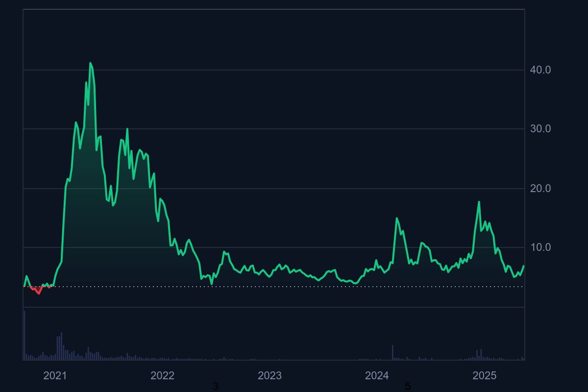Click the price peak in early 2024
588x392 pixels.
pos(397,219)
